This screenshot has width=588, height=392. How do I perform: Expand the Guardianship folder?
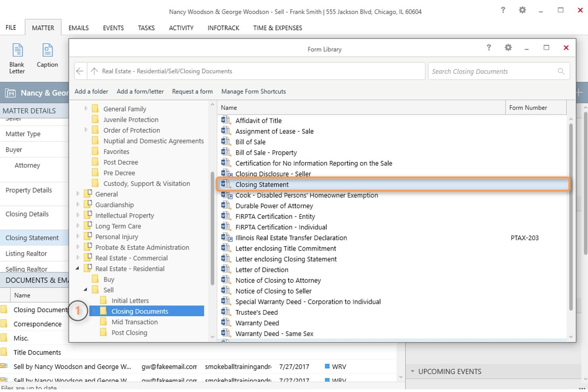point(78,205)
